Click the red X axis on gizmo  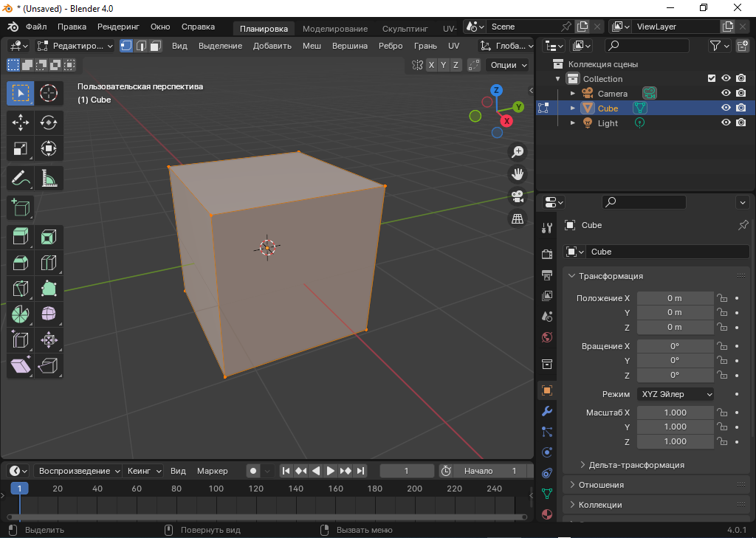point(506,121)
